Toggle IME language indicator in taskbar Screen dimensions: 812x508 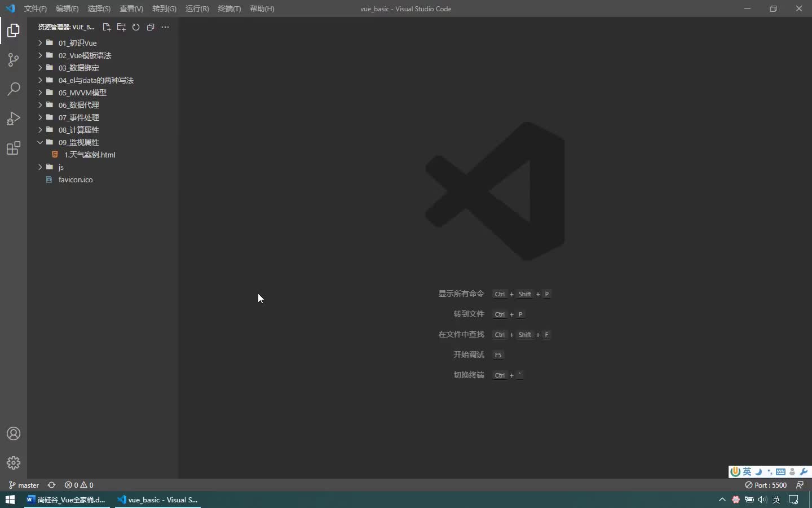coord(776,500)
